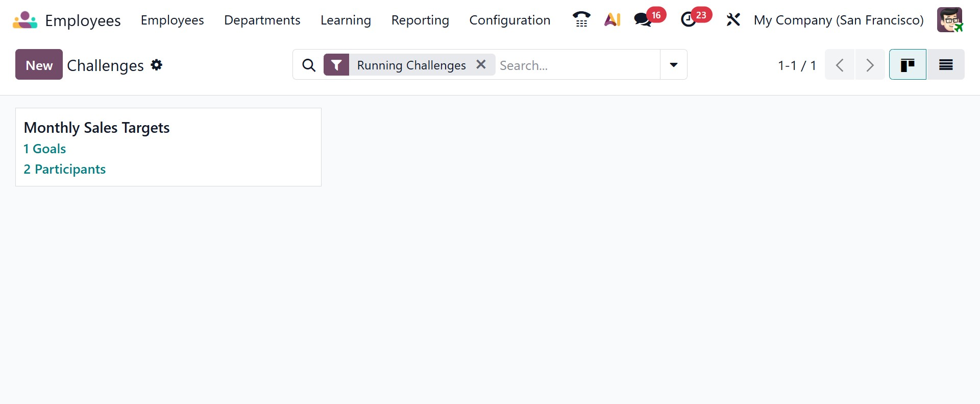980x404 pixels.
Task: Open the user avatar menu
Action: [x=949, y=20]
